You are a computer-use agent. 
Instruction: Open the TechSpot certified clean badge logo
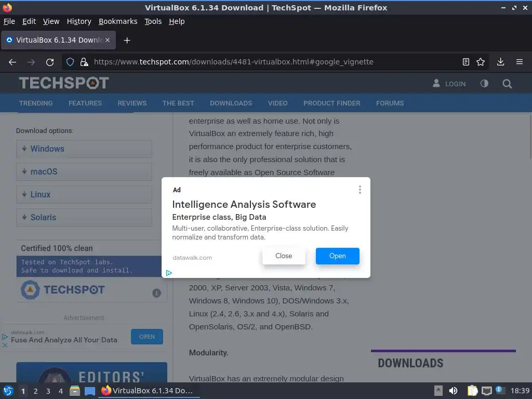pos(63,290)
